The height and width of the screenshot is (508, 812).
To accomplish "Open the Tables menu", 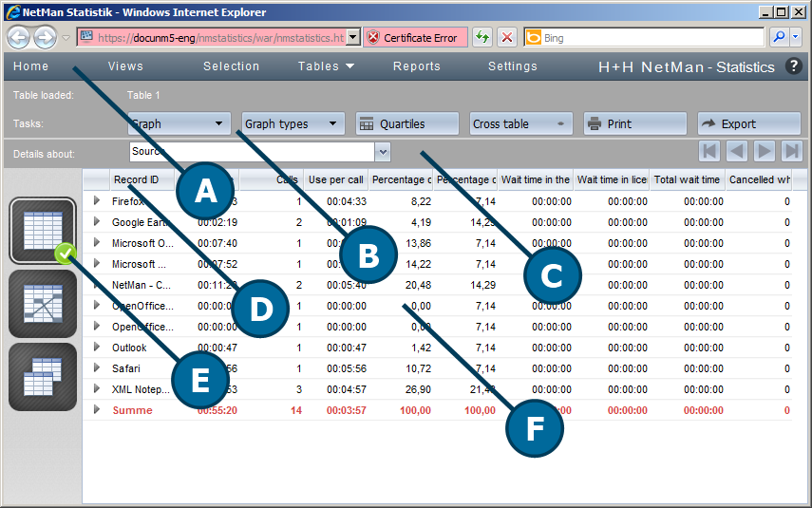I will [x=326, y=66].
